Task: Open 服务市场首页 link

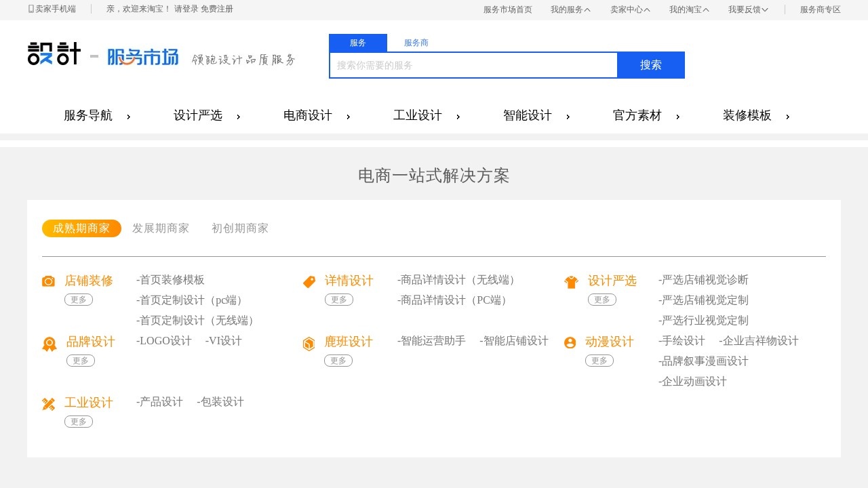Action: [508, 9]
